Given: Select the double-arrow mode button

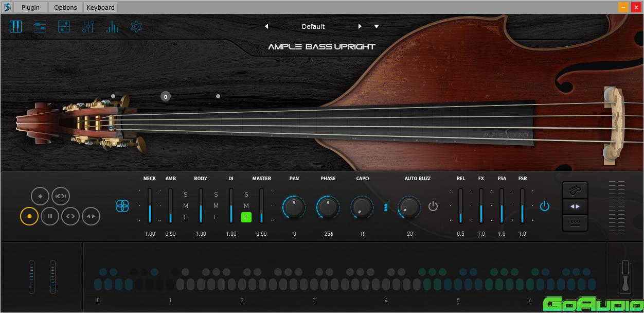Looking at the screenshot, I should 575,206.
